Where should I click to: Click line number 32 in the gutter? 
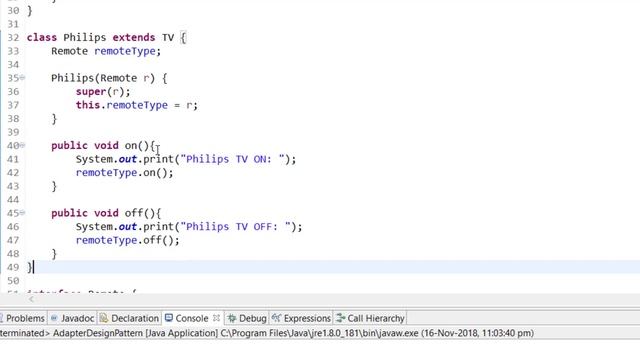[13, 38]
